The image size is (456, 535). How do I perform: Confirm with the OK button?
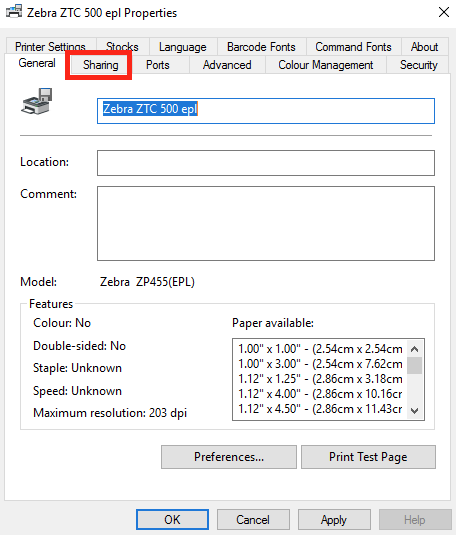(172, 520)
